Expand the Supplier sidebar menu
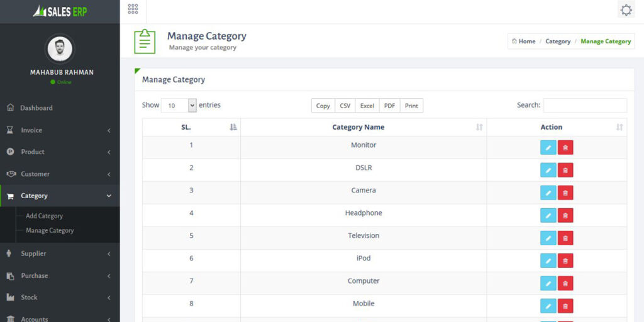Screen dimensions: 644x322 pos(60,254)
